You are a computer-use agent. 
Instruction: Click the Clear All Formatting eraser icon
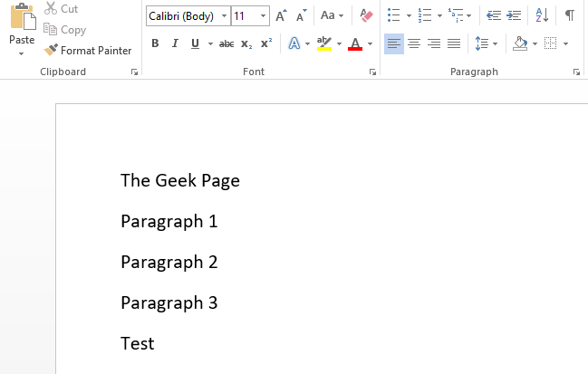pyautogui.click(x=366, y=15)
